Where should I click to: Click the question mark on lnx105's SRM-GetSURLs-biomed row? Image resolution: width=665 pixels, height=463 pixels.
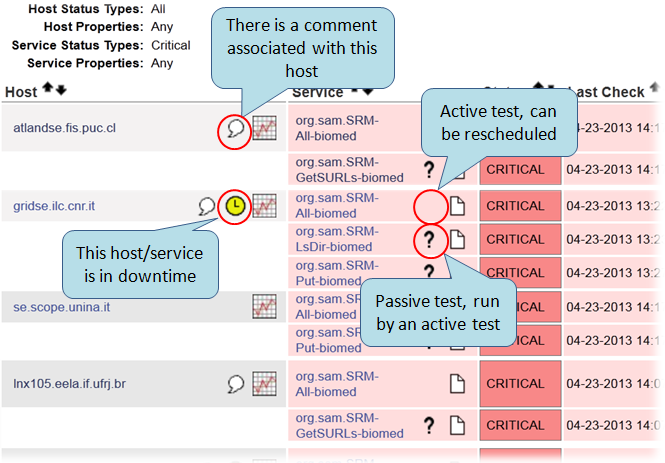pos(429,426)
